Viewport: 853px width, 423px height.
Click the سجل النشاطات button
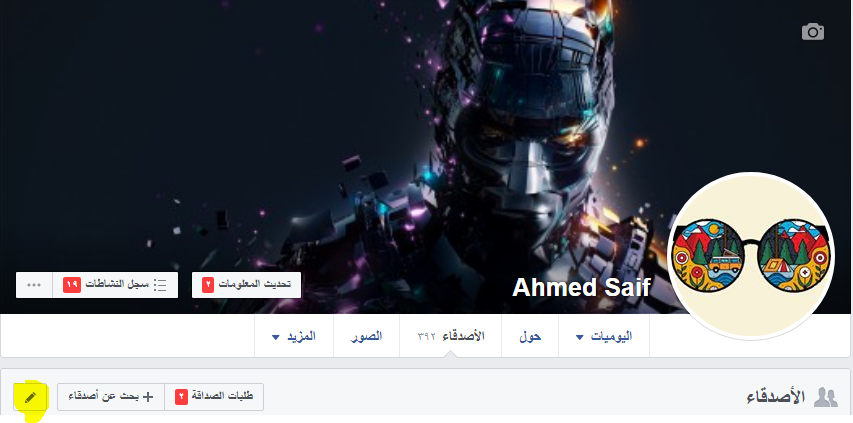click(115, 285)
